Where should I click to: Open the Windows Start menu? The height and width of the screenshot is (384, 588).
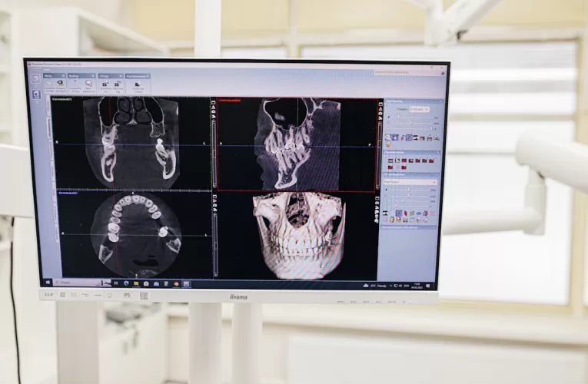[46, 282]
